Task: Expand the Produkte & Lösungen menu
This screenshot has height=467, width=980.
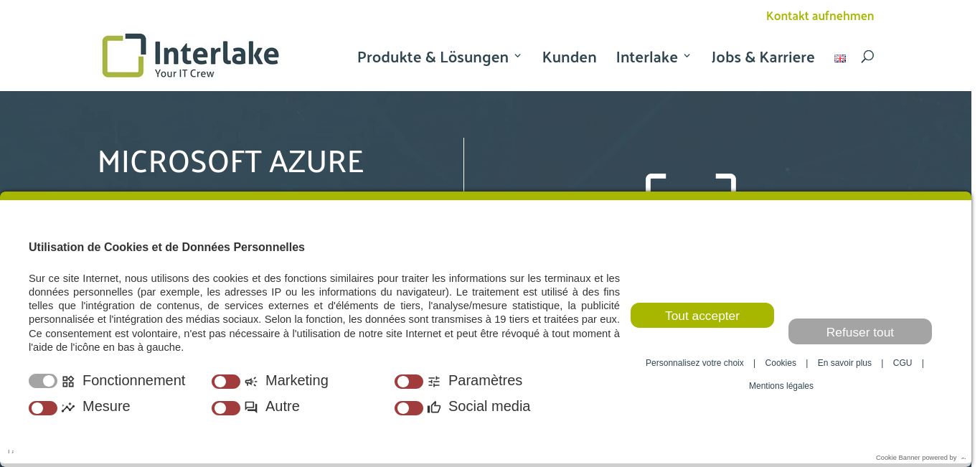Action: click(439, 57)
